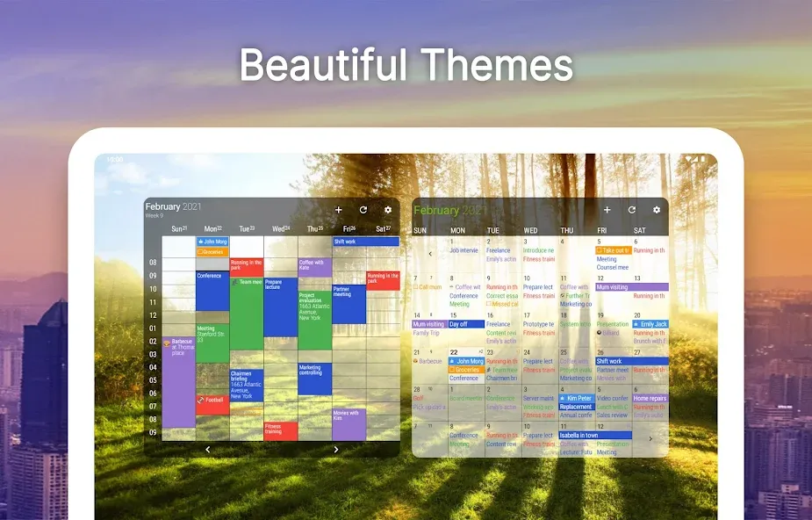
Task: Select Mon 22 column header
Action: click(212, 228)
